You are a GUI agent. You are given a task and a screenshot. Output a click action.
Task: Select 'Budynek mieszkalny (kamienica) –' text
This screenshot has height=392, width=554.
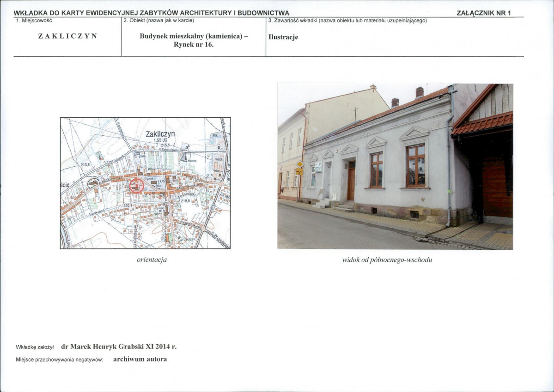tap(194, 36)
